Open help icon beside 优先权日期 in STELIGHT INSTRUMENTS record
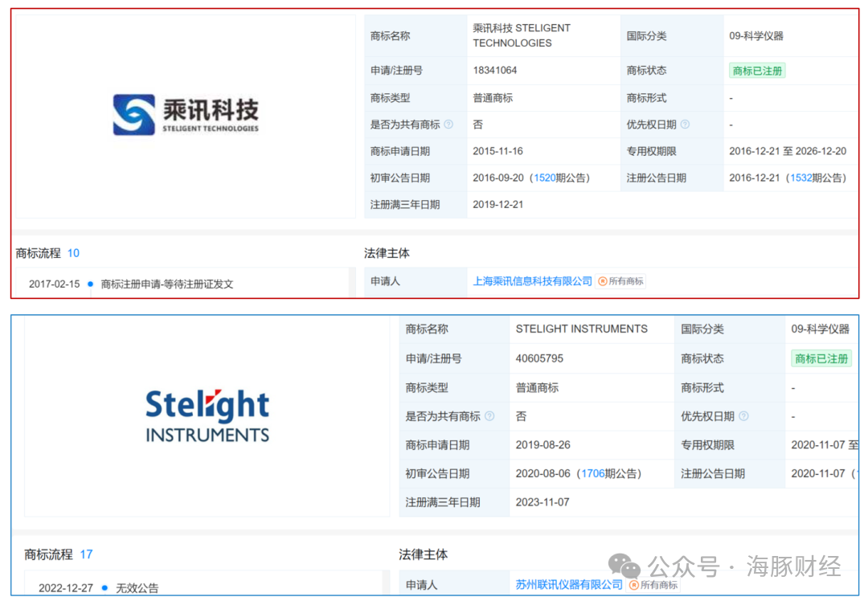Screen dimensions: 868x601 tap(743, 416)
